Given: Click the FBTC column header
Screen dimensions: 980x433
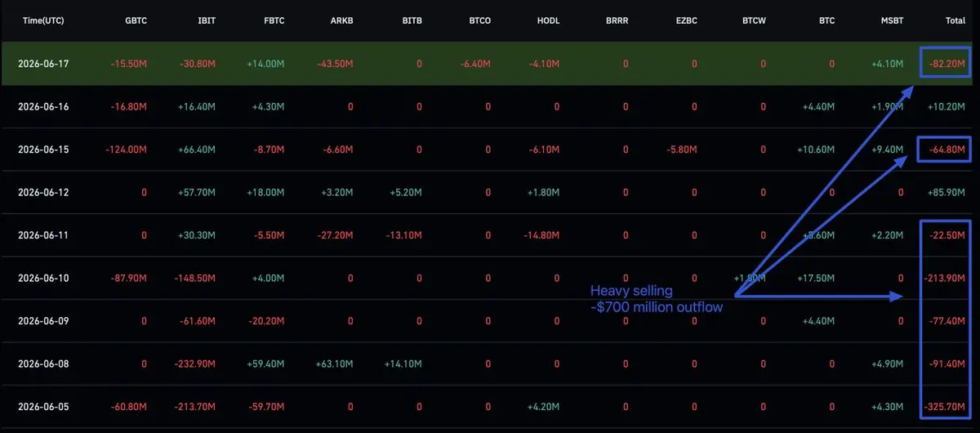Looking at the screenshot, I should 273,20.
